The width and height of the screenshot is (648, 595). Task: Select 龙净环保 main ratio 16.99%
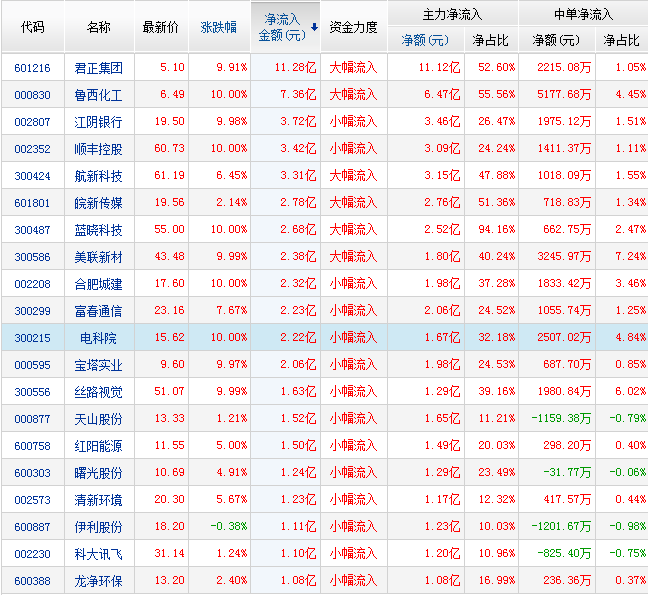coord(496,580)
